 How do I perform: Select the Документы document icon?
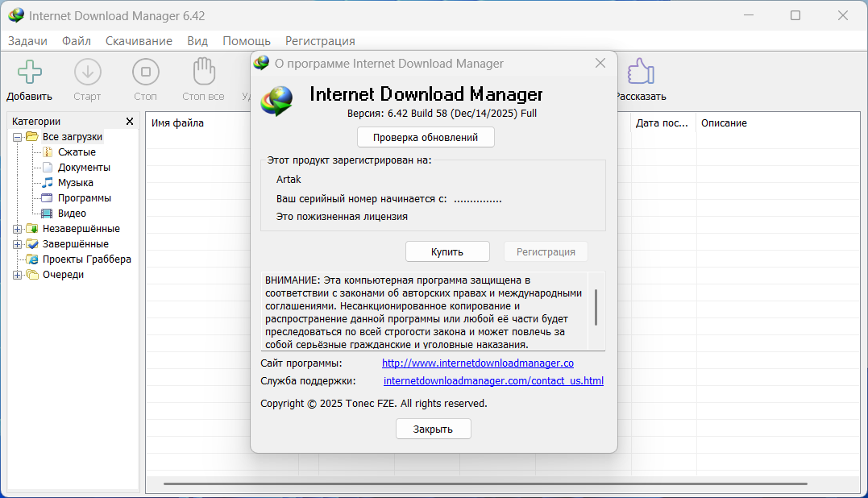[48, 167]
